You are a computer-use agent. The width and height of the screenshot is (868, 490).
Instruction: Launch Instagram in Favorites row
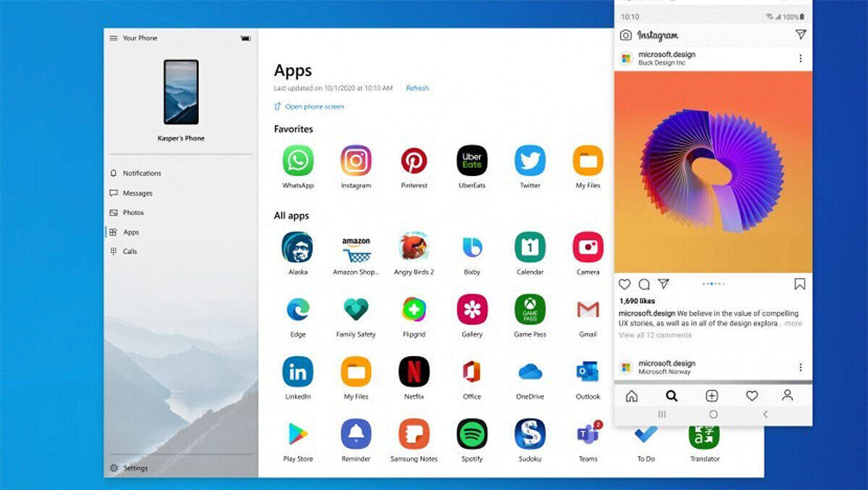356,161
